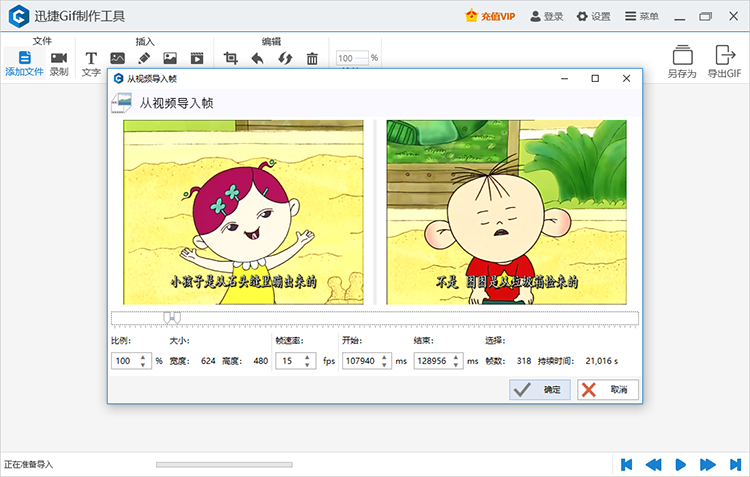Viewport: 750px width, 477px height.
Task: Open the 菜单 menu
Action: tap(642, 16)
